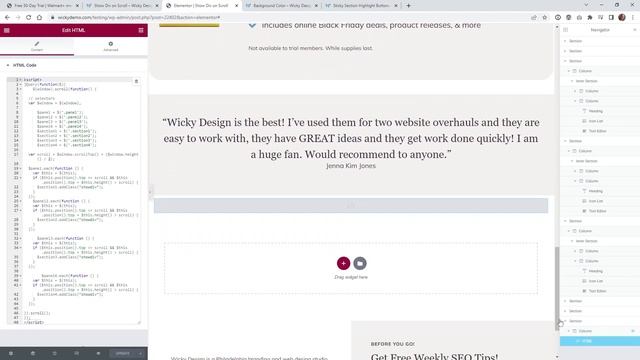Click the dynamic tags icon in code editor

tap(136, 81)
